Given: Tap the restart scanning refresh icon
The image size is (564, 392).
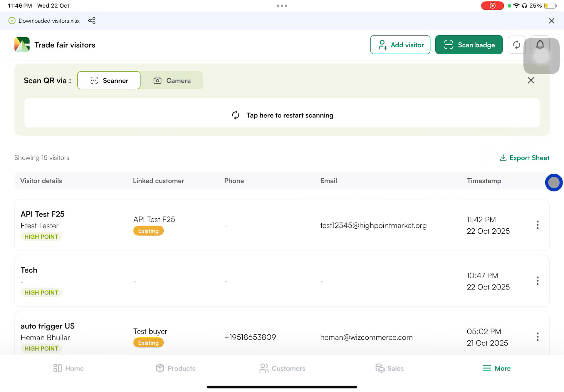Looking at the screenshot, I should click(235, 115).
